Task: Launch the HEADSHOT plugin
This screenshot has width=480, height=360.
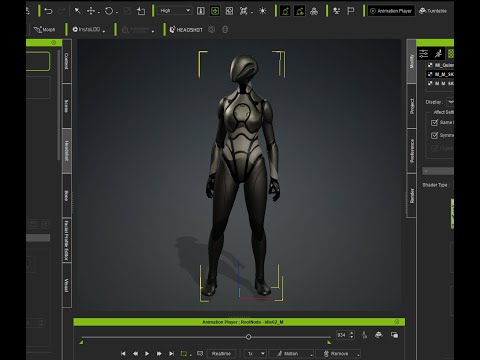Action: (x=186, y=30)
